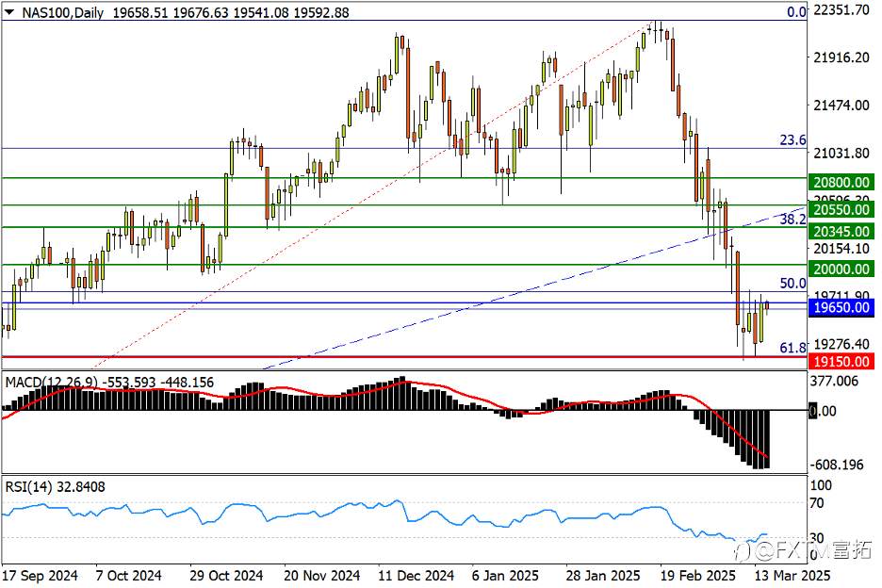Click the RSI scale value 70
This screenshot has width=882, height=588.
[817, 503]
